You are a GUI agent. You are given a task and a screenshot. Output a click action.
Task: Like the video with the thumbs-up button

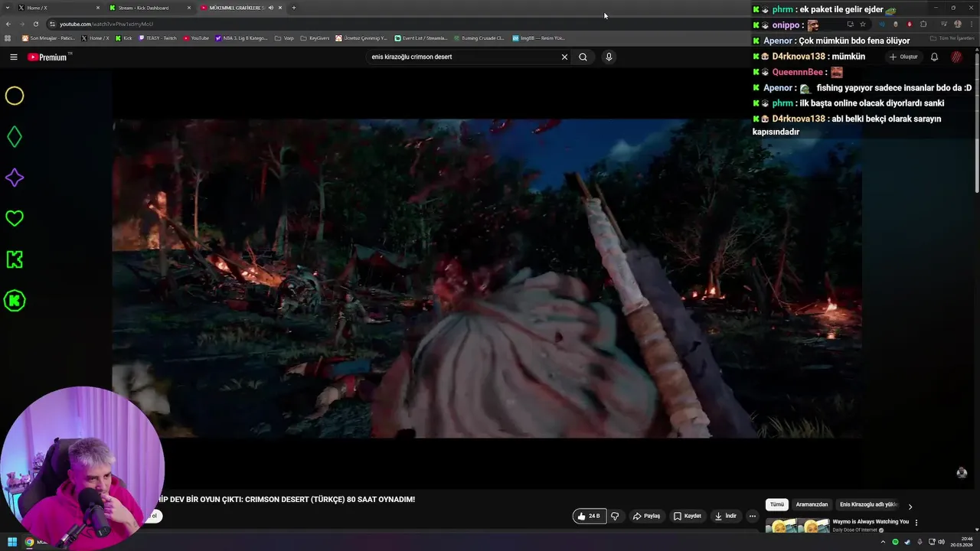pos(589,516)
